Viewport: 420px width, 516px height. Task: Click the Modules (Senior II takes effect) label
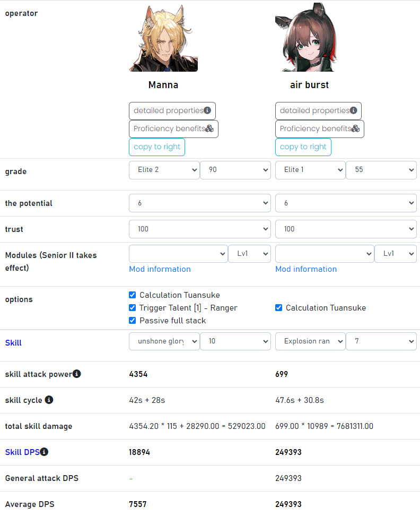pos(51,262)
